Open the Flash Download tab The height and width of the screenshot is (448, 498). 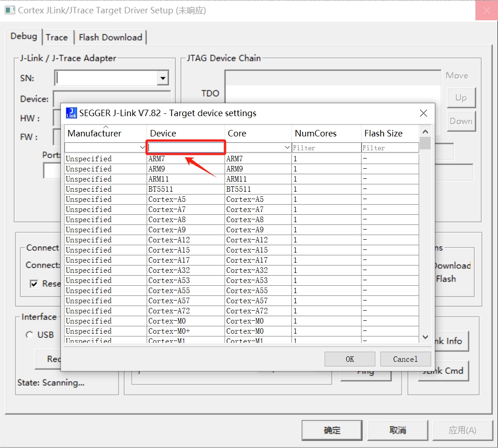point(110,37)
